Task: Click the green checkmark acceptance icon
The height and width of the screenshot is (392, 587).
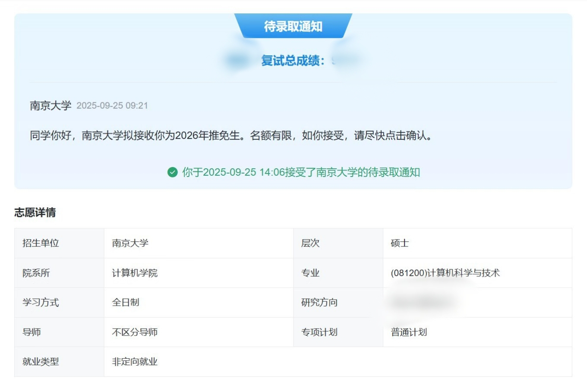Action: (x=172, y=172)
